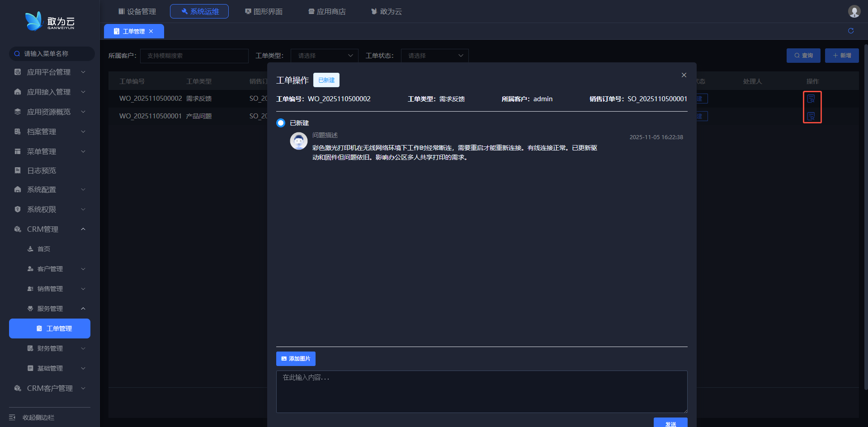Open action icon for work order WO_2025110500002
The image size is (868, 427).
coord(811,99)
